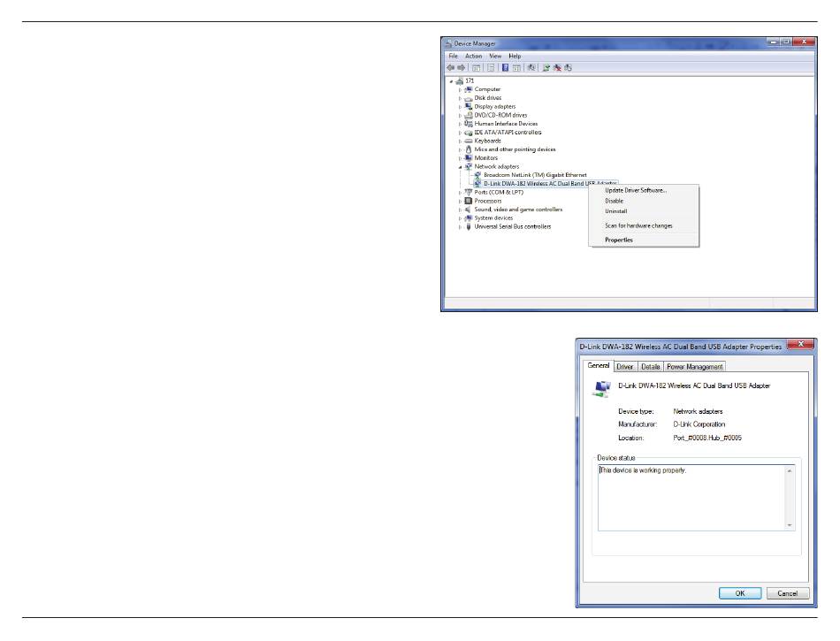Screen dimensions: 840x641
Task: Click the Processors category icon
Action: [x=469, y=201]
